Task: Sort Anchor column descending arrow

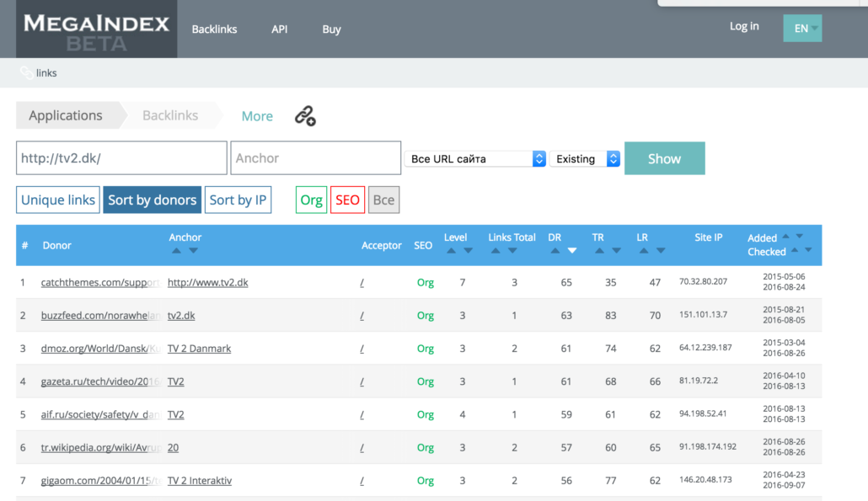Action: pyautogui.click(x=193, y=251)
